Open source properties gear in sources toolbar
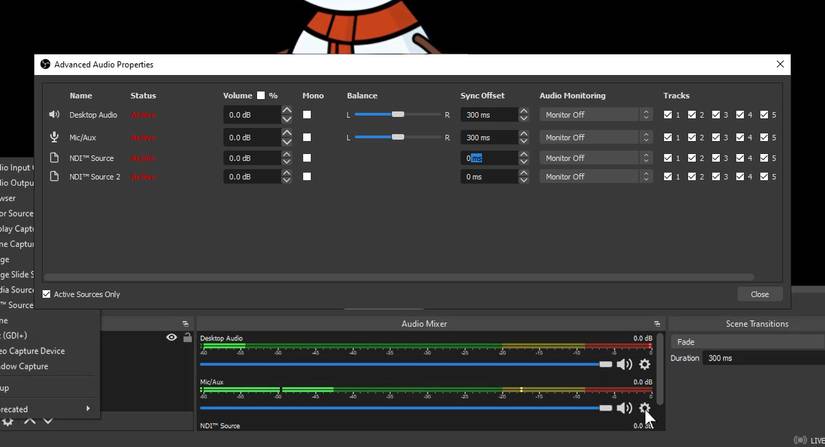Screen dimensions: 825x447 (x=8, y=421)
